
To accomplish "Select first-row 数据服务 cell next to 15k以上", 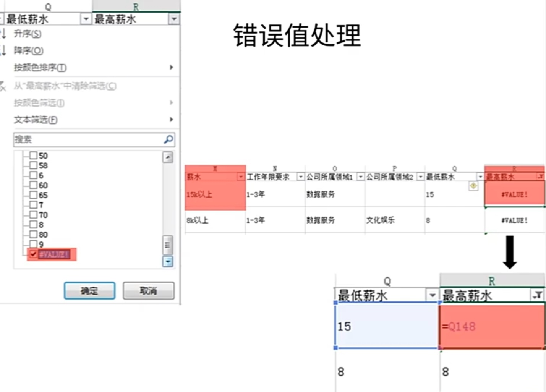I will click(x=335, y=195).
